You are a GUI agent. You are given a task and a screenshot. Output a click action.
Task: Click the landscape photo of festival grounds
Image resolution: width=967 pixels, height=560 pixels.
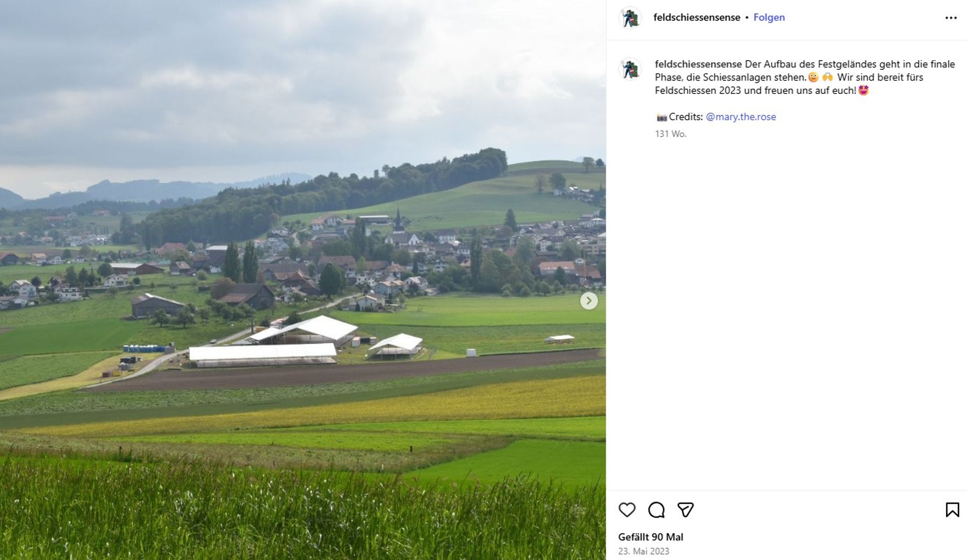[x=303, y=280]
